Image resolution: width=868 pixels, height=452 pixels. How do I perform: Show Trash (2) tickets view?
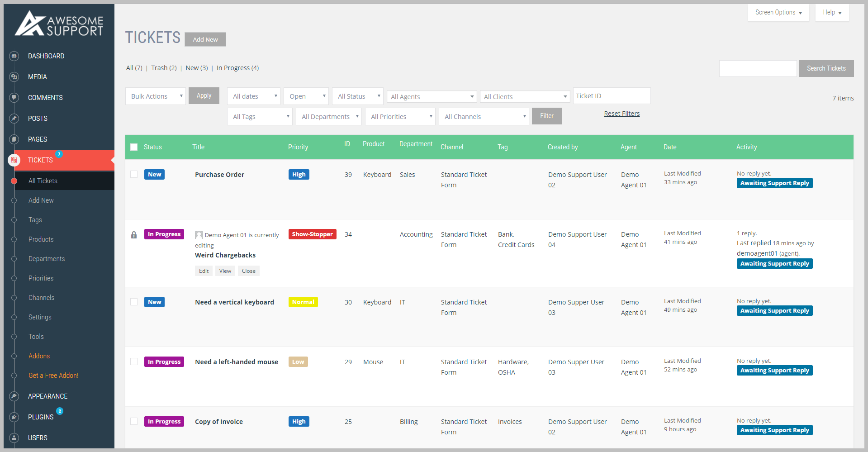(x=164, y=68)
